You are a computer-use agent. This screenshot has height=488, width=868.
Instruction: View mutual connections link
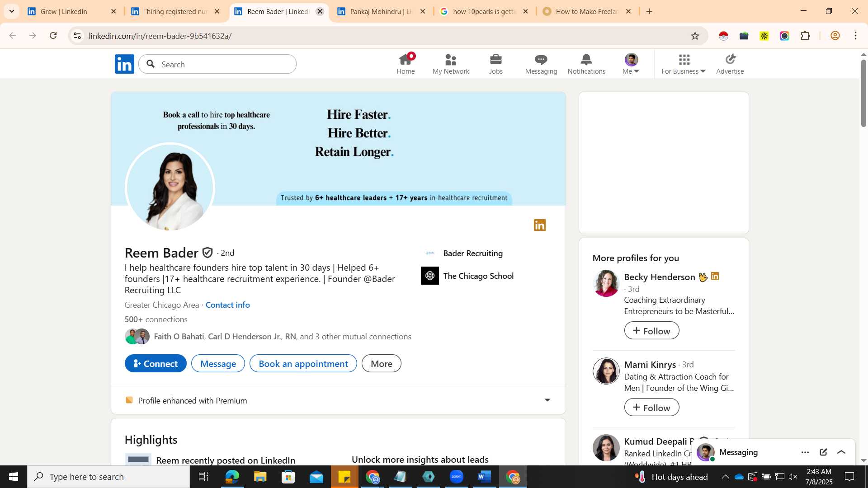click(x=283, y=337)
